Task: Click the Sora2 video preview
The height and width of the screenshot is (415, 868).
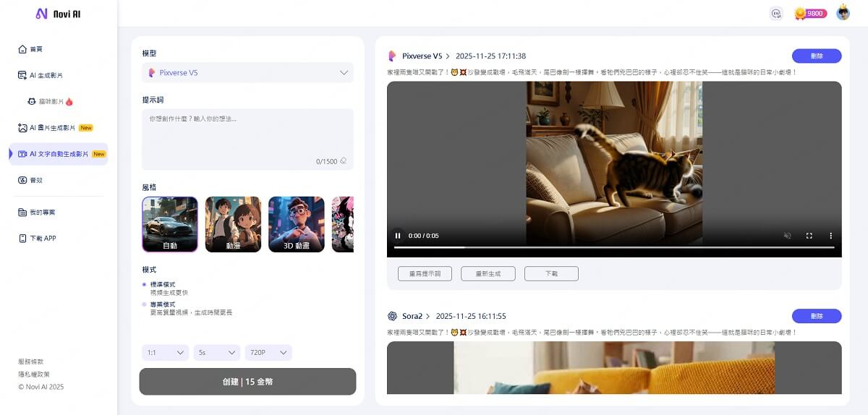Action: (x=614, y=368)
